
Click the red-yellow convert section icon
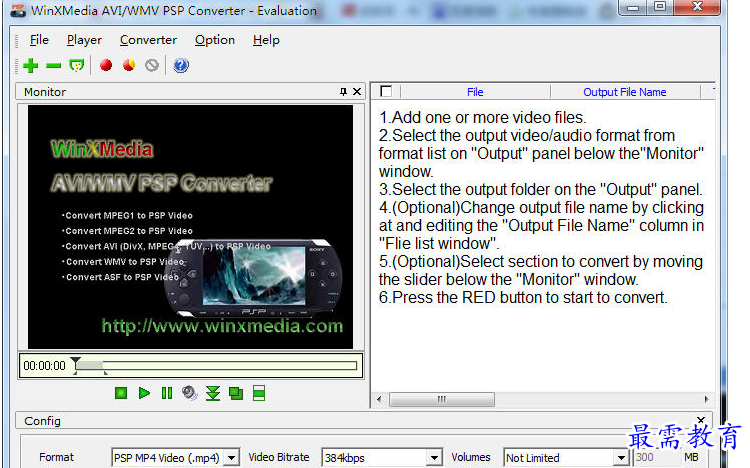129,65
